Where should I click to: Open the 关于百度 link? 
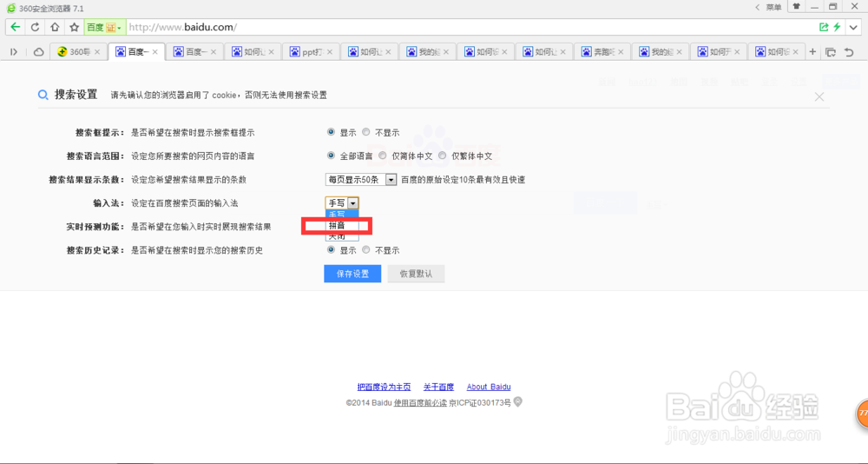[x=438, y=387]
